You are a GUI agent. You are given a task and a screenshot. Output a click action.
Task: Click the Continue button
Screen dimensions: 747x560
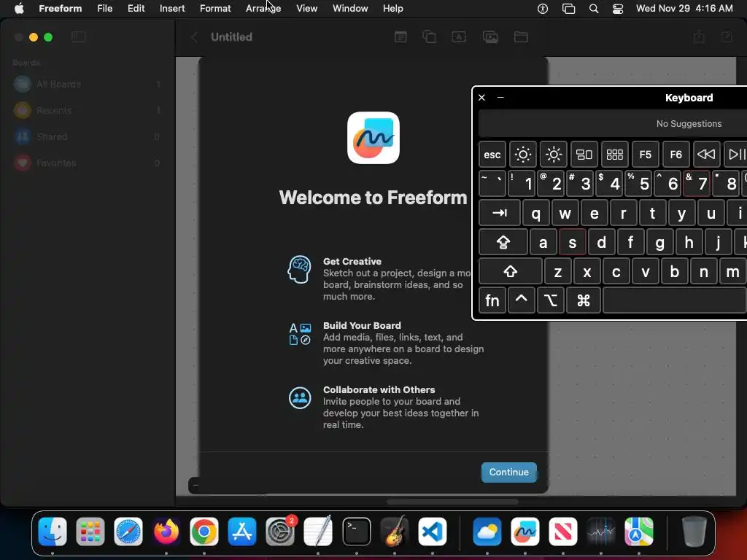508,472
